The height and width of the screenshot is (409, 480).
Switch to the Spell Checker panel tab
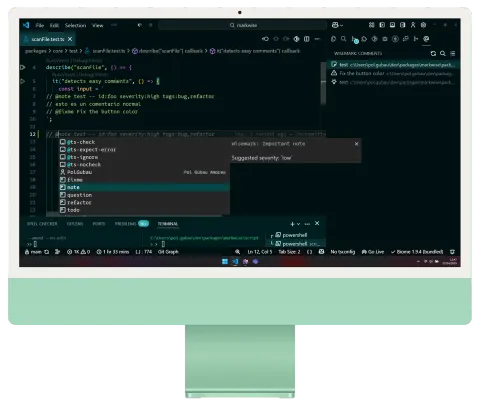pyautogui.click(x=42, y=224)
